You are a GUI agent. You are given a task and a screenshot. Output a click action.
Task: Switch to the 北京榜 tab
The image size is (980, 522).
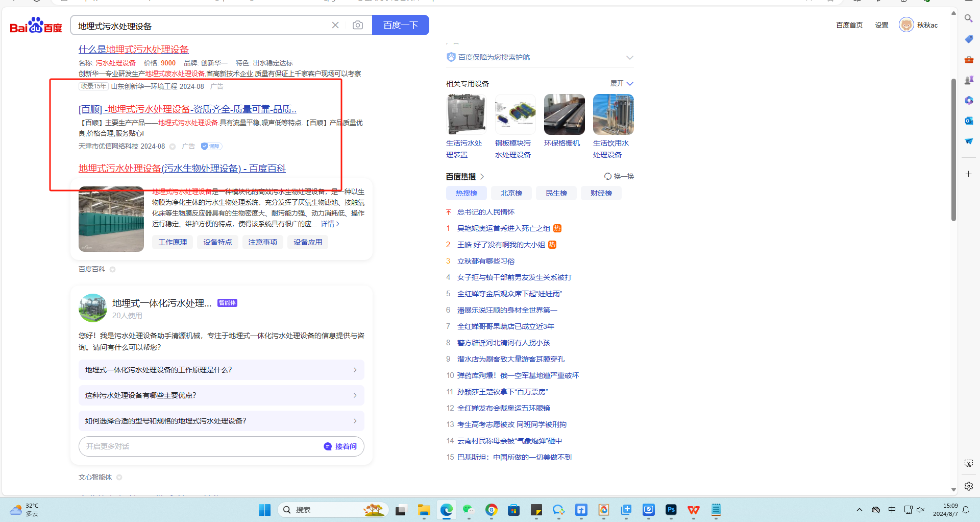point(511,193)
